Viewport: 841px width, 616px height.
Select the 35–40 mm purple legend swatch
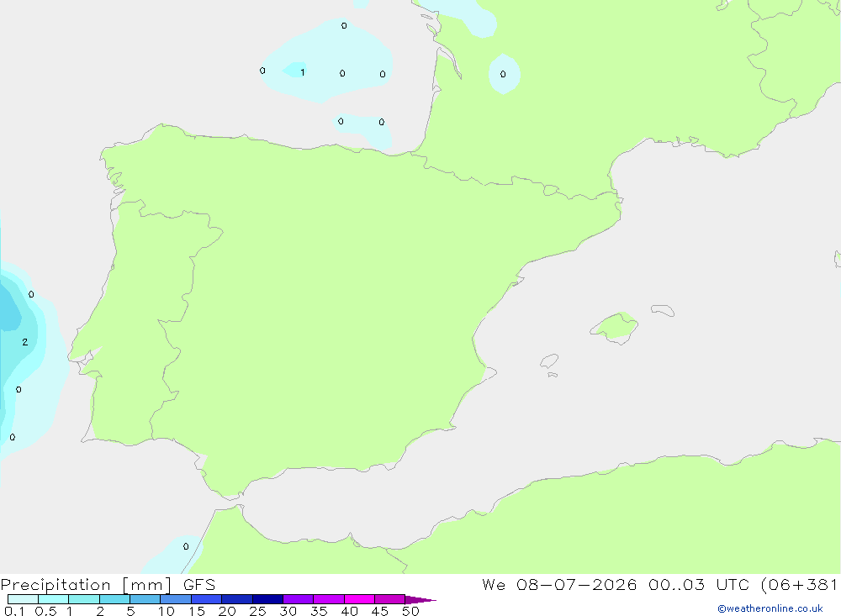(329, 599)
